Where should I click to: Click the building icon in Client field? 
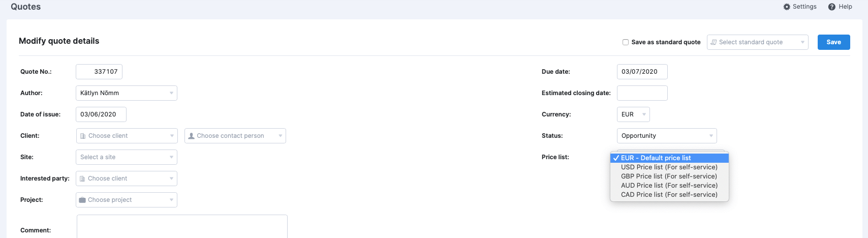(x=83, y=136)
